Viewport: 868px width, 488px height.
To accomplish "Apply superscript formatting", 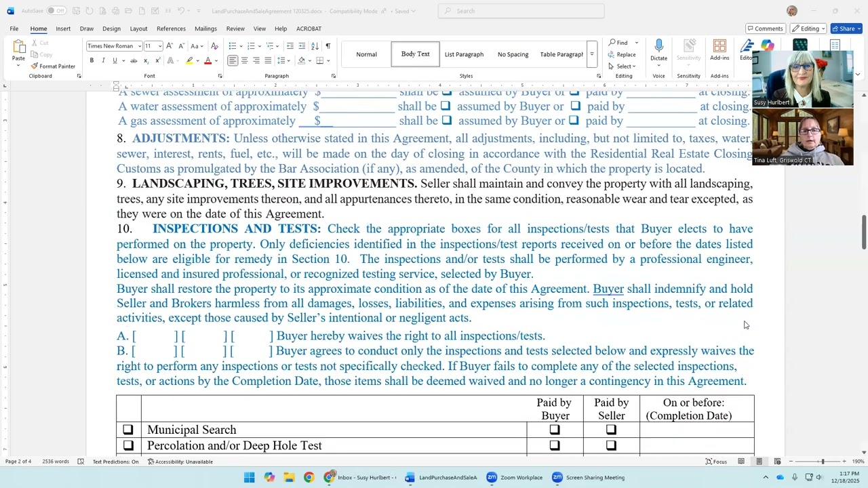I will tap(157, 61).
